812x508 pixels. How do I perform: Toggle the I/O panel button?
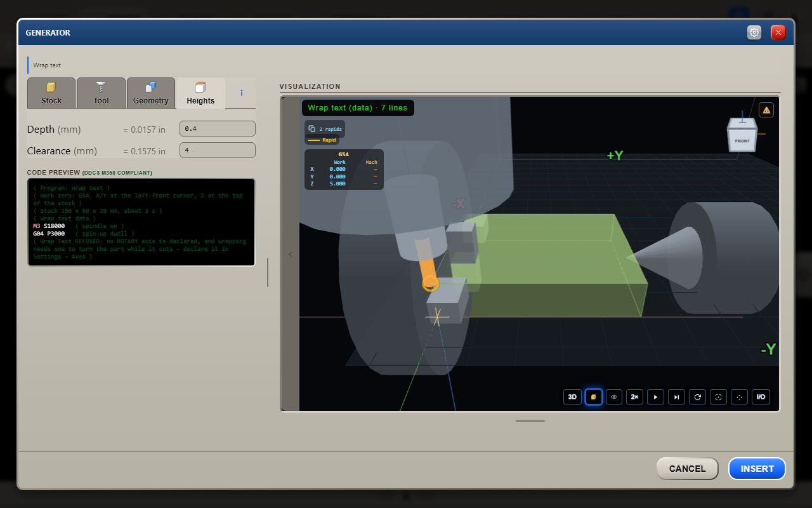[x=760, y=397]
